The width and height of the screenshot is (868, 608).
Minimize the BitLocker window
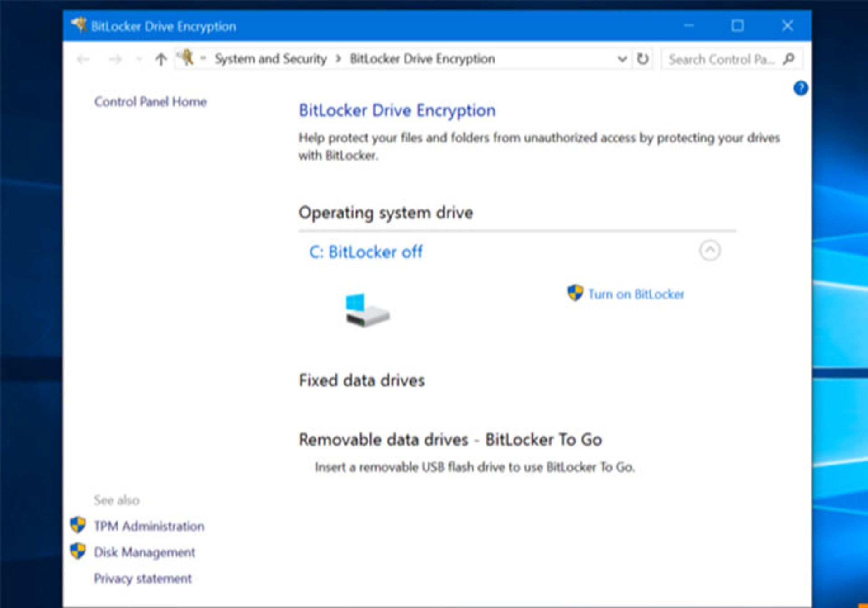tap(689, 26)
